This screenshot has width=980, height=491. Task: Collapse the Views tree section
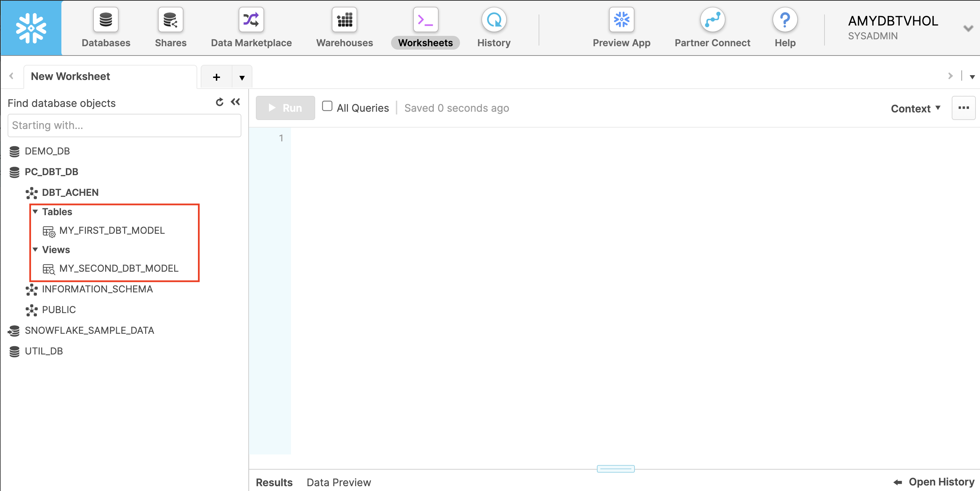click(36, 250)
